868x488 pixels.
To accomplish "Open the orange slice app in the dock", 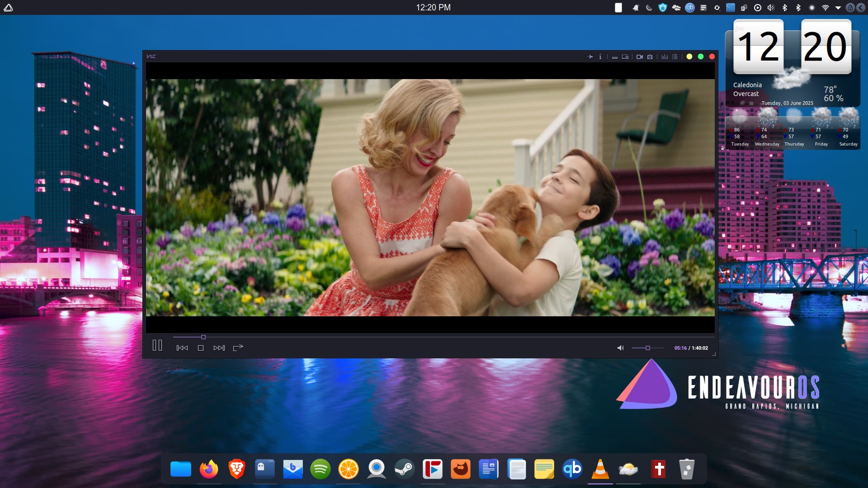I will 349,469.
